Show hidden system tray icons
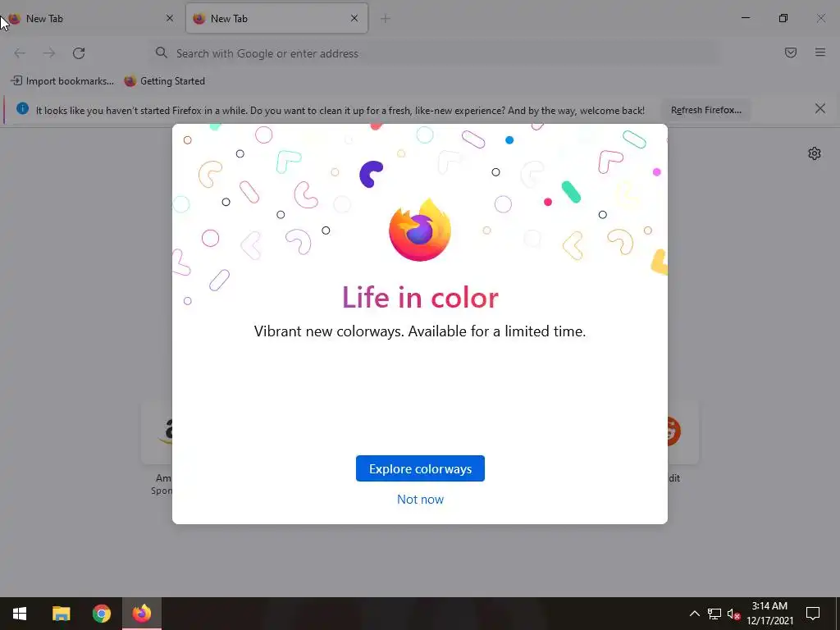The width and height of the screenshot is (840, 630). coord(694,614)
